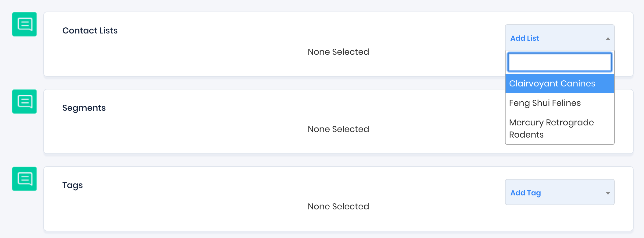
Task: Click the down arrow on Add Tag
Action: click(x=608, y=193)
